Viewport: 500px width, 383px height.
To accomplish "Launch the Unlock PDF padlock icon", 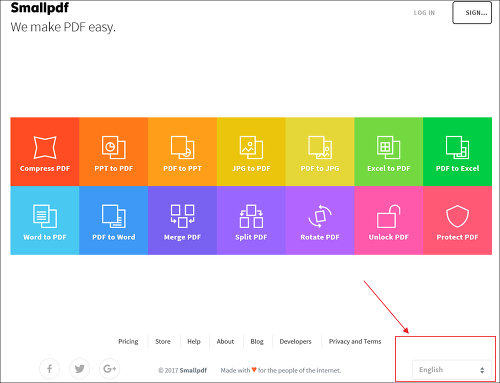I will [389, 216].
